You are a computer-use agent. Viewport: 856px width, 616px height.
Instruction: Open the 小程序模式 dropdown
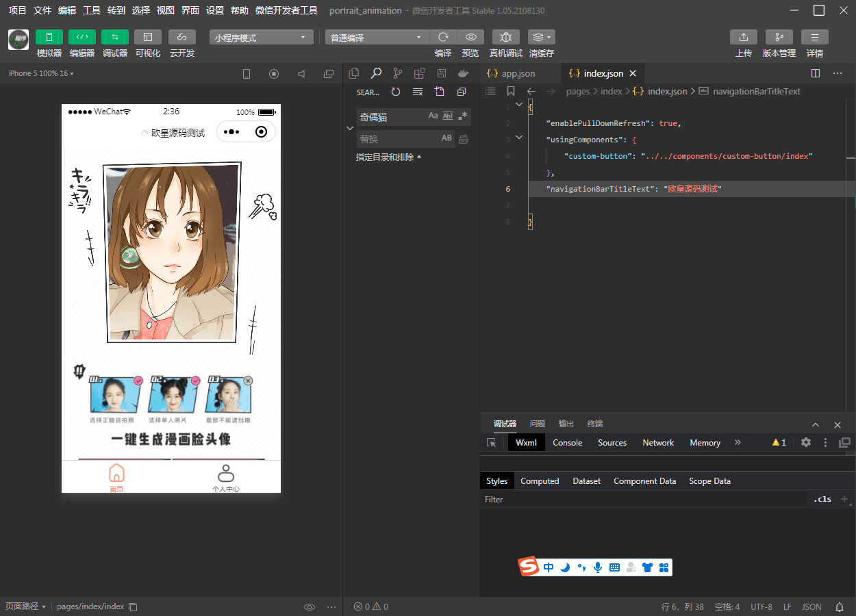coord(261,38)
